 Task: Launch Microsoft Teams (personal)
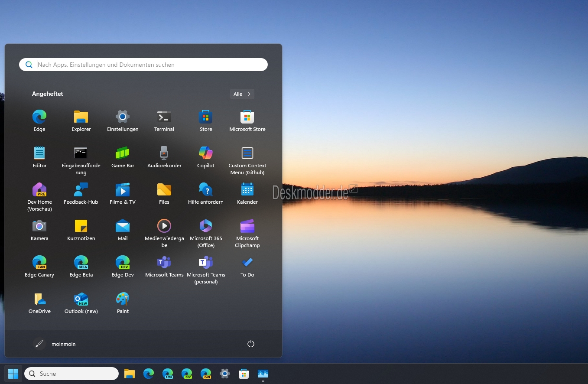pos(206,270)
